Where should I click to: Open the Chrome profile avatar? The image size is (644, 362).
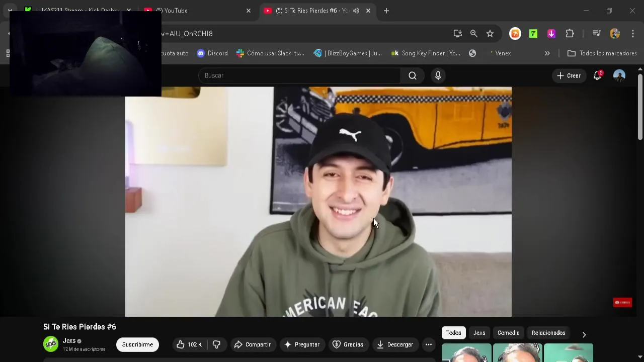coord(615,34)
